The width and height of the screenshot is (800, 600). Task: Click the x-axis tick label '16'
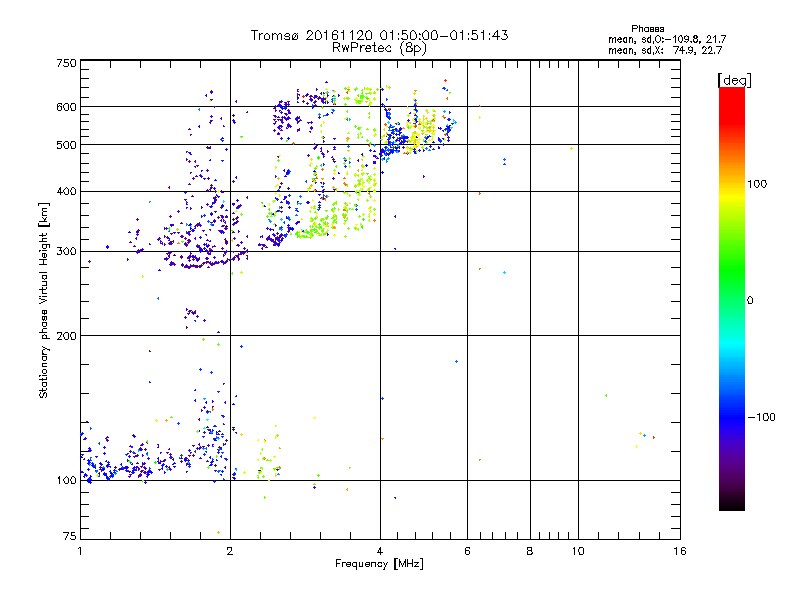pos(680,551)
